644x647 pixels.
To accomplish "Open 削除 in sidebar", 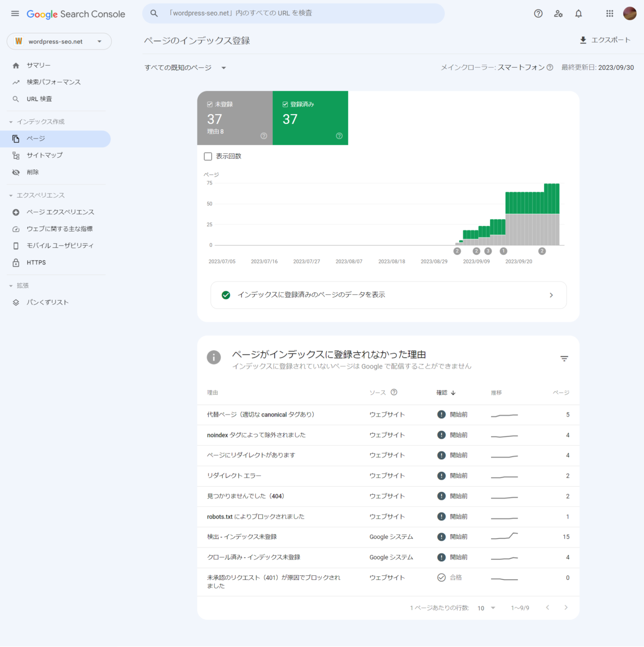I will click(x=56, y=172).
